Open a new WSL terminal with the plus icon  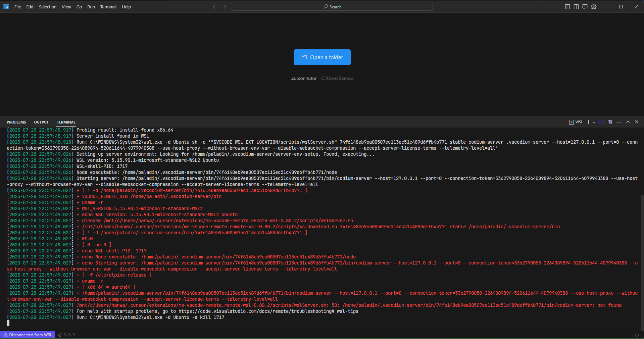[589, 122]
